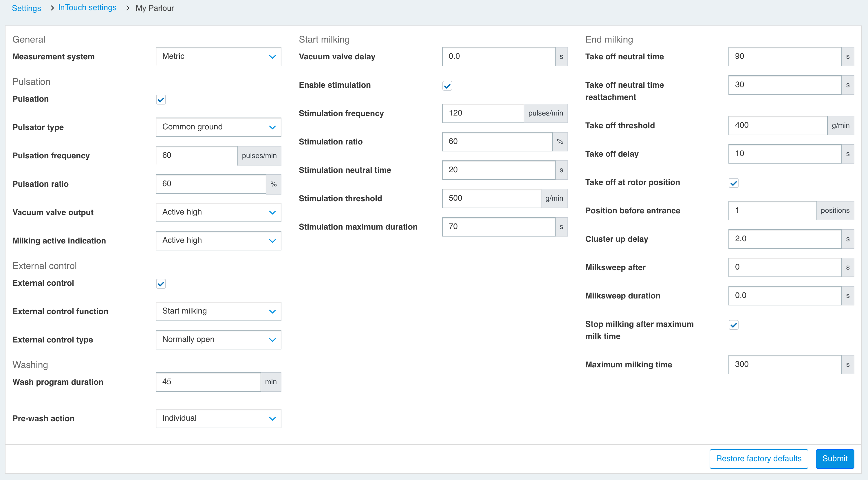The image size is (868, 480).
Task: Click the Stimulation threshold input field
Action: click(492, 198)
